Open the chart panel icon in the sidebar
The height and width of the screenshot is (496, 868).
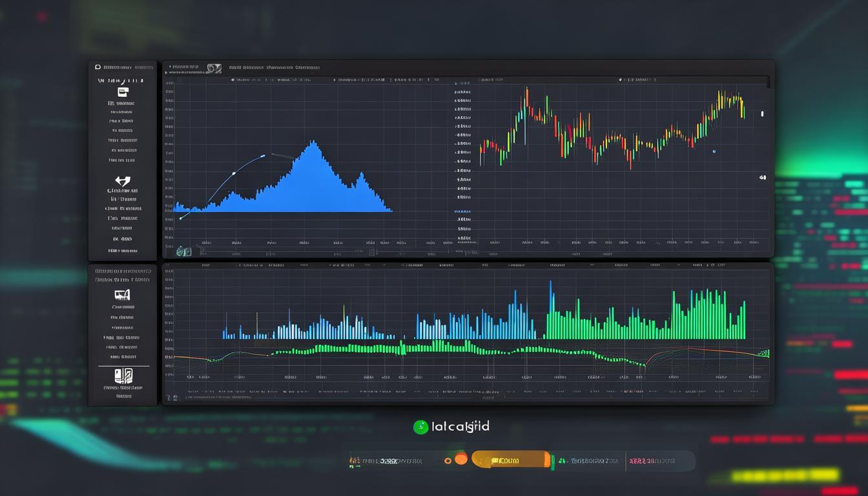(121, 92)
